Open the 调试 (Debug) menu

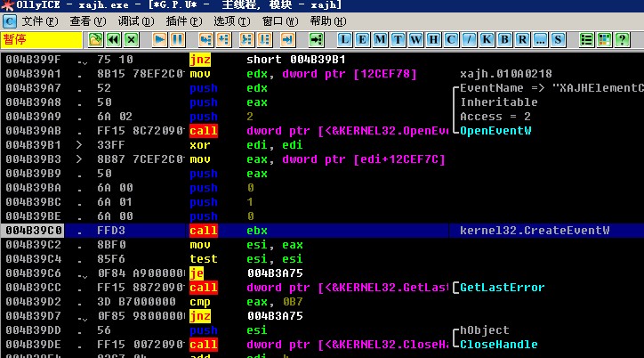pyautogui.click(x=134, y=20)
